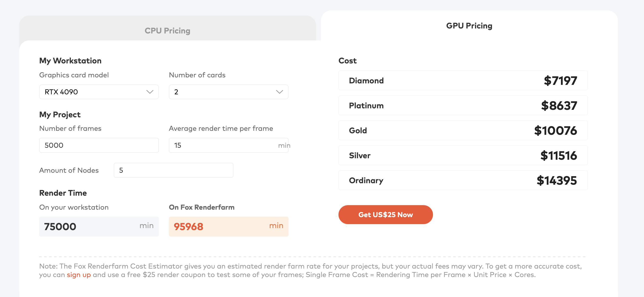Screen dimensions: 644x297
Task: Switch to the CPU Pricing tab
Action: (167, 30)
